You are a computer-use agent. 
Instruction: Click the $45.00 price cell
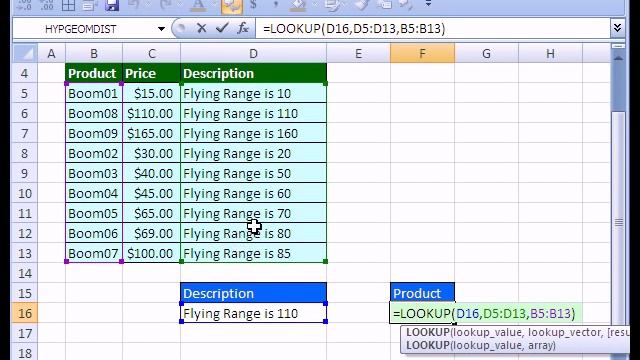(x=151, y=193)
